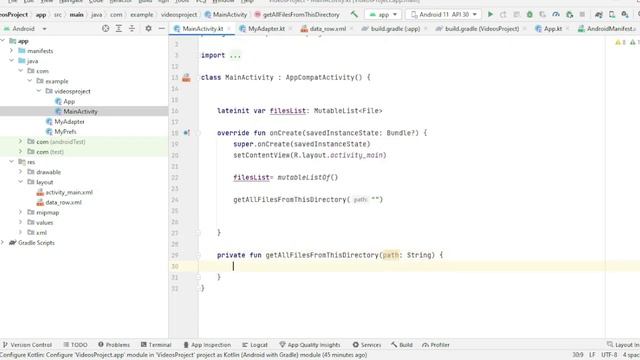Open the Version Control tool window
Image resolution: width=640 pixels, height=360 pixels.
click(27, 345)
